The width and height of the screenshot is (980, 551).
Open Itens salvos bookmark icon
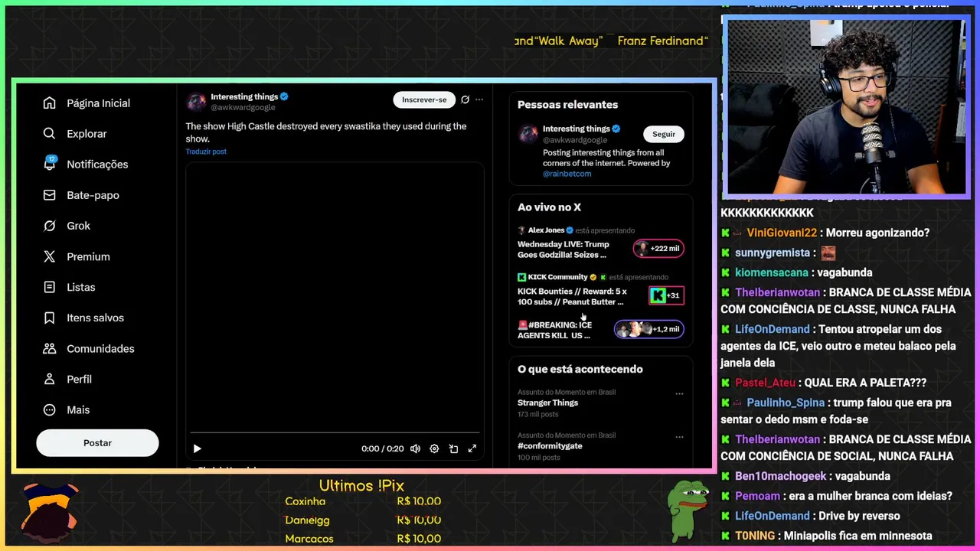(x=50, y=318)
